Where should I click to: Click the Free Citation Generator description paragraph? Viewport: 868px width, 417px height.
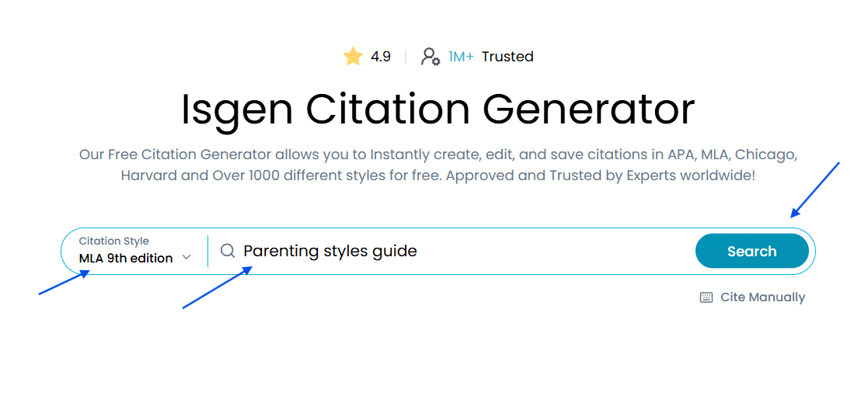click(x=437, y=165)
